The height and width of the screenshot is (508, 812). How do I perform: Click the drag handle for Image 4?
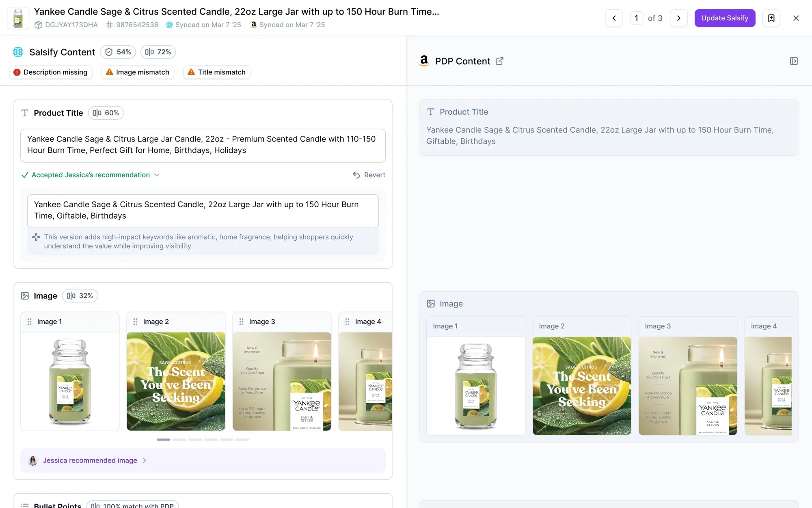click(347, 322)
